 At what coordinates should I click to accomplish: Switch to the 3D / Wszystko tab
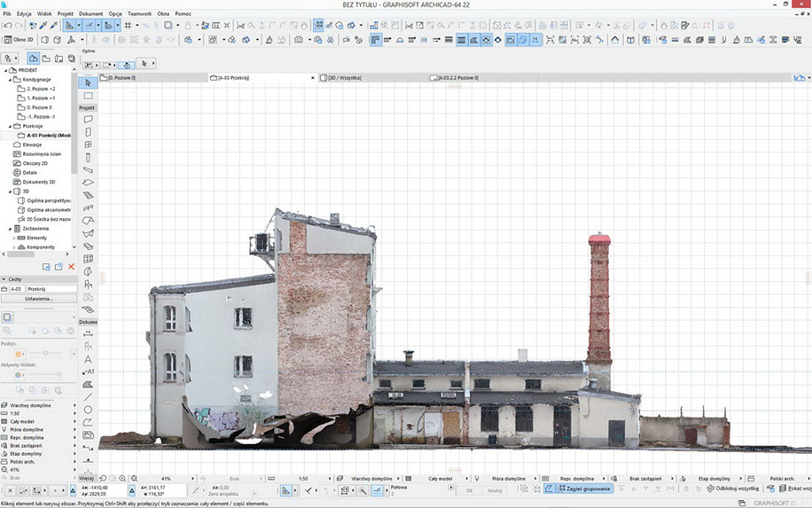[346, 78]
